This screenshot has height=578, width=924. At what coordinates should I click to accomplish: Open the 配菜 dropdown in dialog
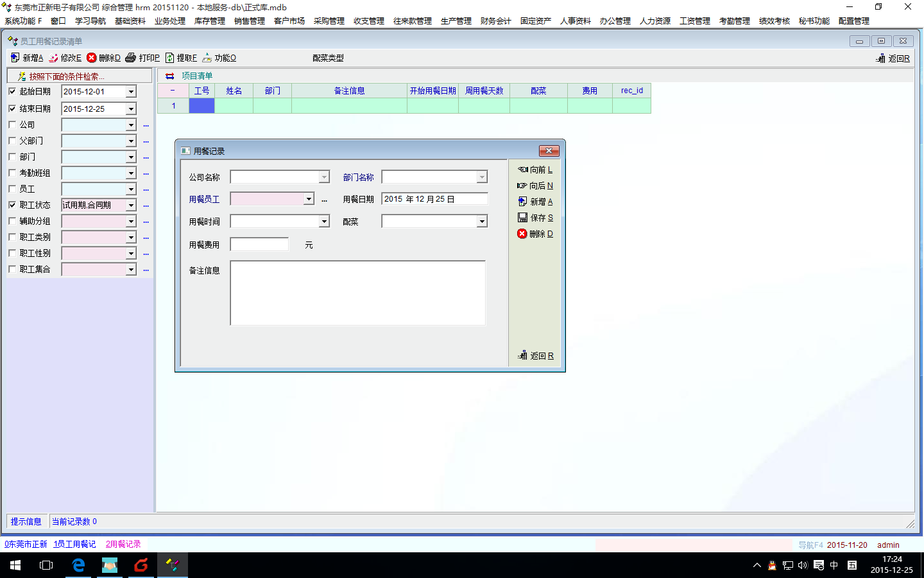482,222
